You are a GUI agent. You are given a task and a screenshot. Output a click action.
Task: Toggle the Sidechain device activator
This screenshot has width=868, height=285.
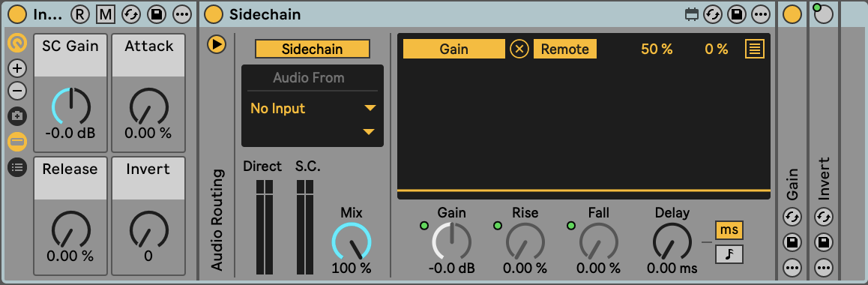[x=214, y=15]
